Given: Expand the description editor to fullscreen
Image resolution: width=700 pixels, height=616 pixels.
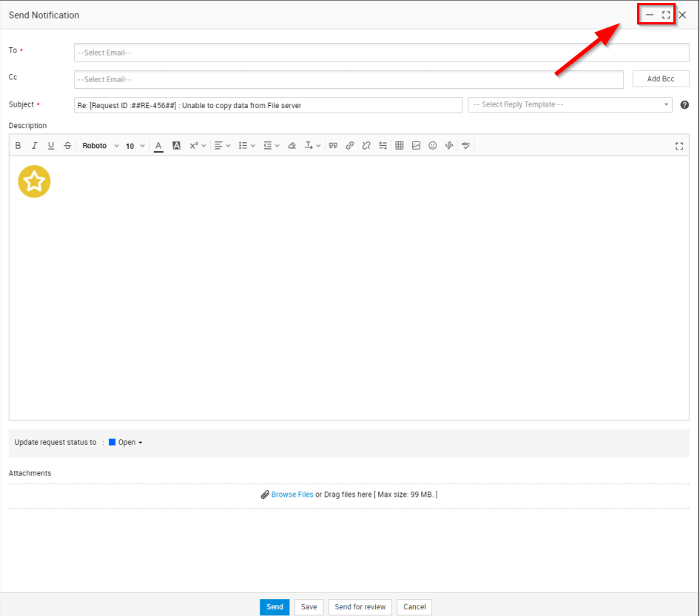Looking at the screenshot, I should (679, 145).
